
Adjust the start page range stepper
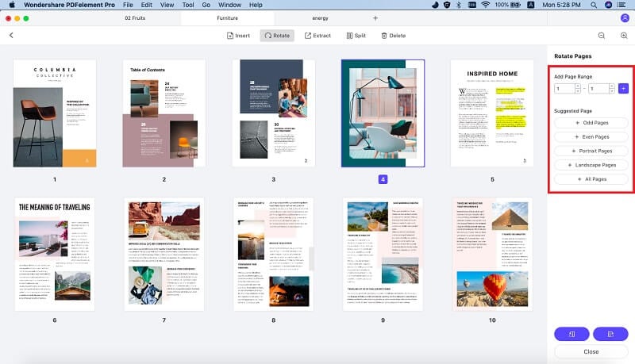coord(578,88)
